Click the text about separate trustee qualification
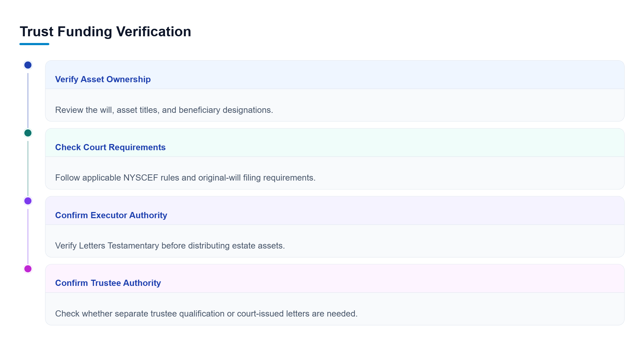This screenshot has height=345, width=644. coord(206,314)
